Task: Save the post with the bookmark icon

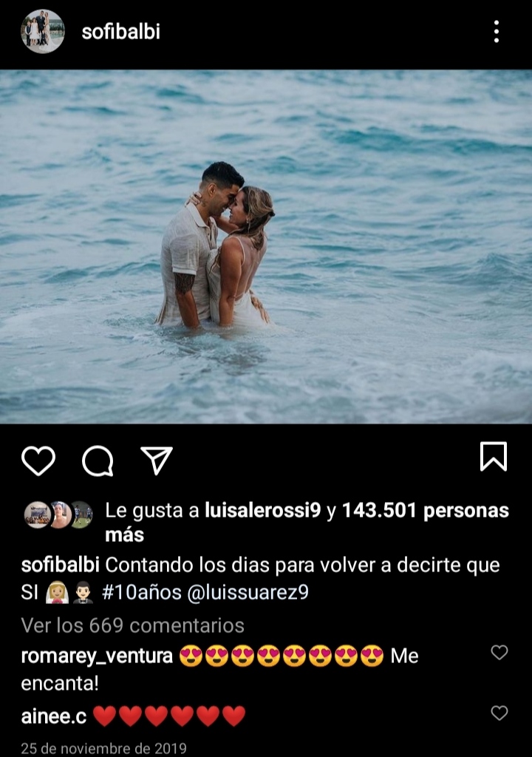Action: pyautogui.click(x=494, y=456)
